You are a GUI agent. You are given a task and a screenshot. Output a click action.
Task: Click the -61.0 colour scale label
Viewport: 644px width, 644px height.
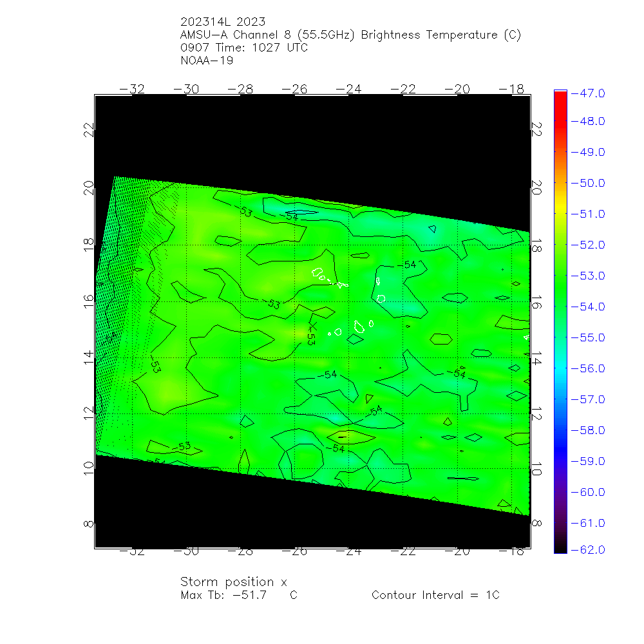[x=588, y=523]
